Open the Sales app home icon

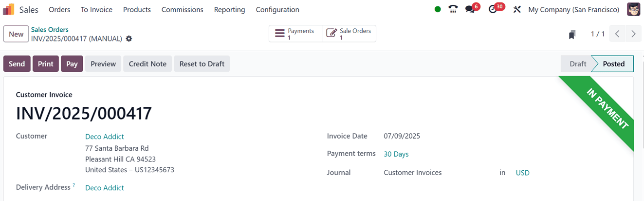pyautogui.click(x=9, y=9)
